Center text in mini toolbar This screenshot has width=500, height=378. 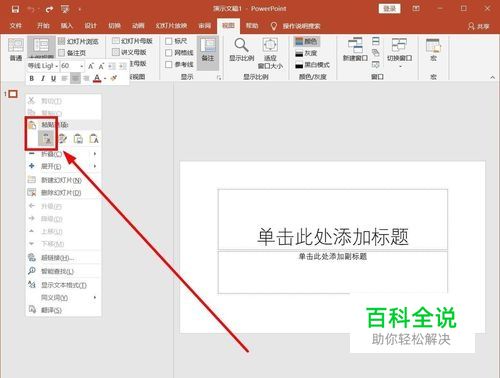point(75,79)
